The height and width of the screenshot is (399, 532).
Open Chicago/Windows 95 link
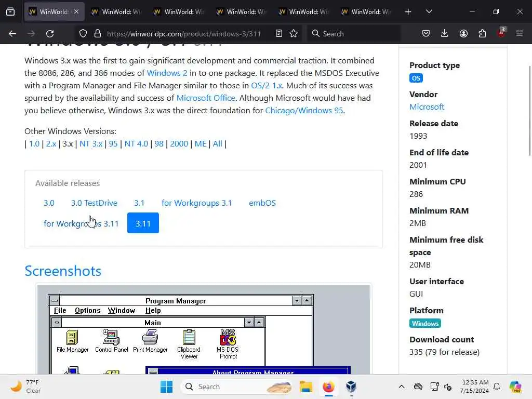[303, 111]
